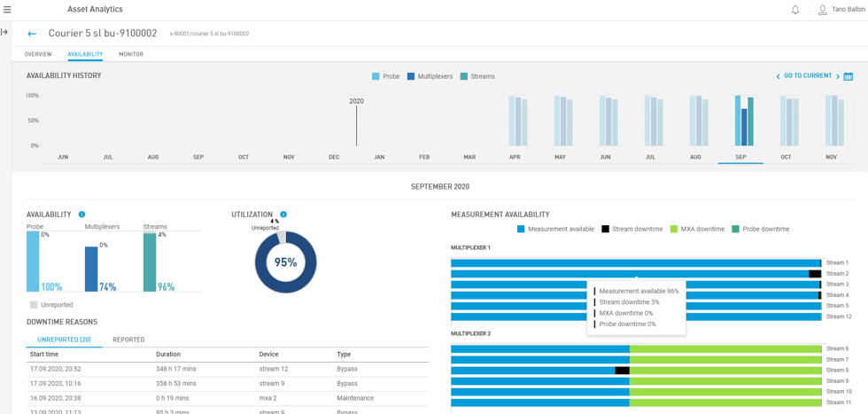Show Utilization info tooltip icon
The width and height of the screenshot is (868, 414).
point(283,215)
